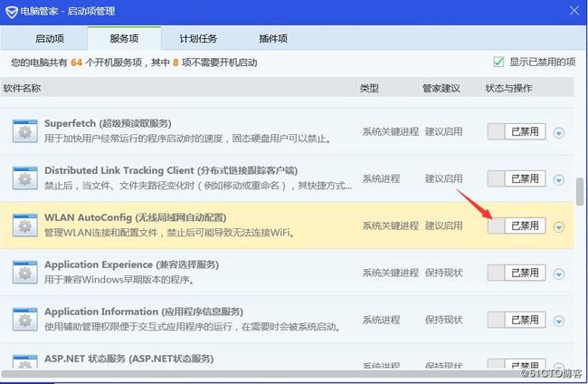Close the 启动项管理 window
Image resolution: width=588 pixels, height=384 pixels.
574,11
